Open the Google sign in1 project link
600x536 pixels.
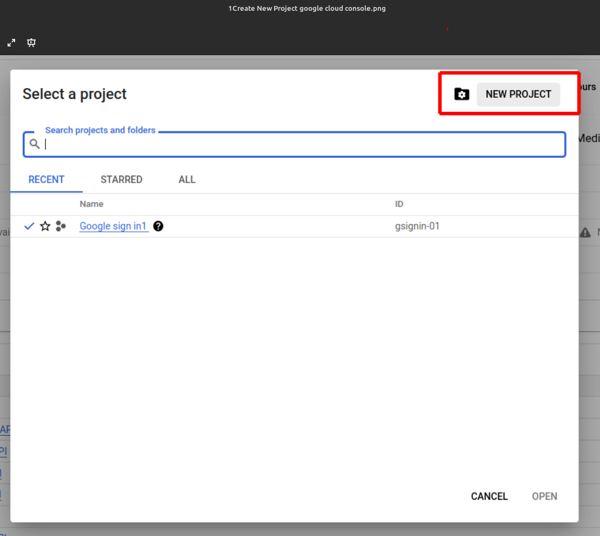tap(113, 226)
